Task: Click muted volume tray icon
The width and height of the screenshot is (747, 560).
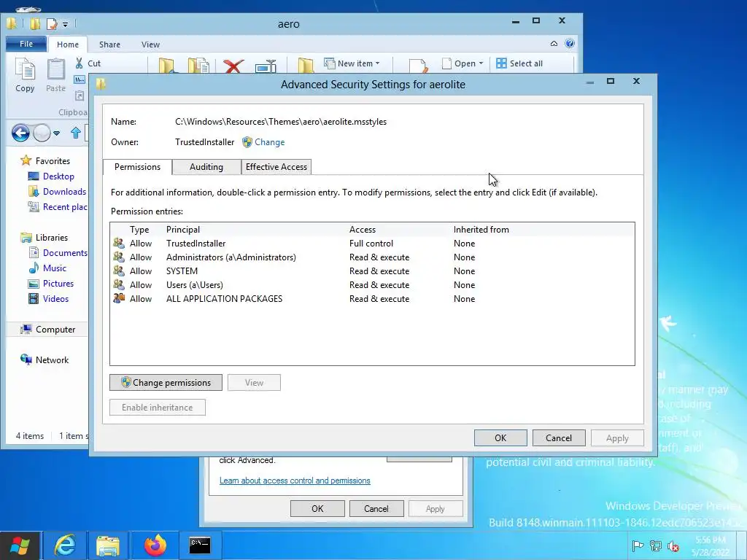Action: click(673, 545)
